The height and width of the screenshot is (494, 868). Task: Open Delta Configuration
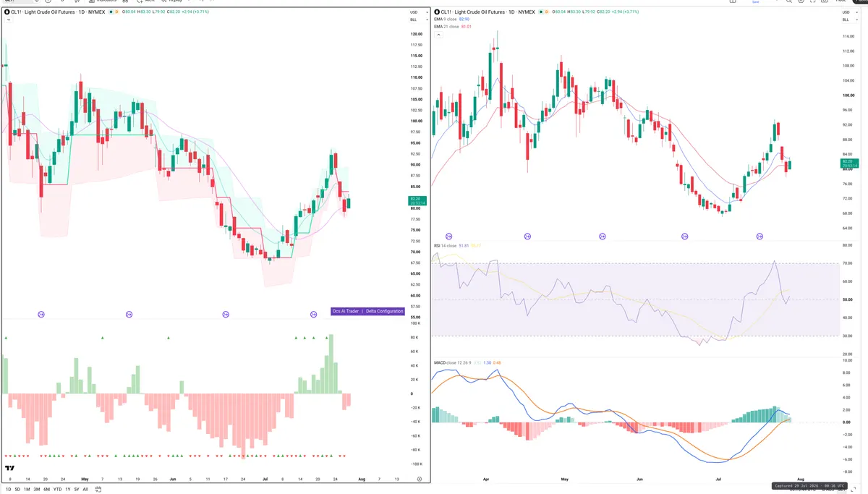coord(385,311)
